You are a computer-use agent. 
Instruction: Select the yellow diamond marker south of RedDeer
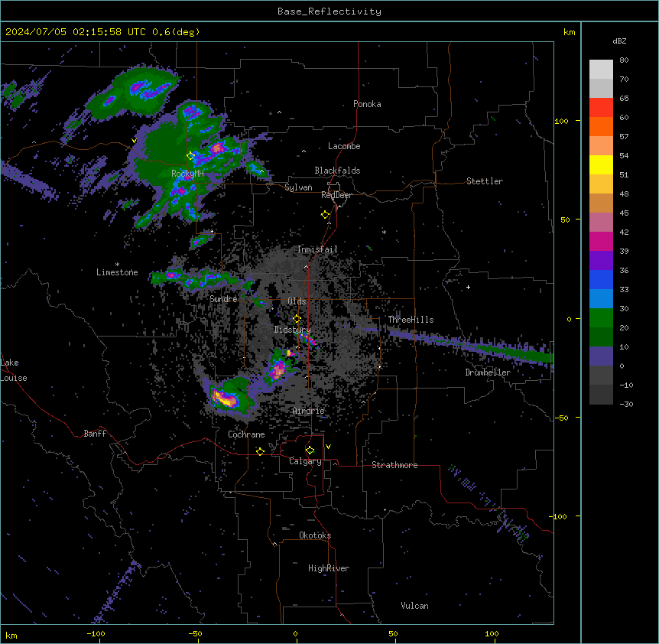(325, 215)
